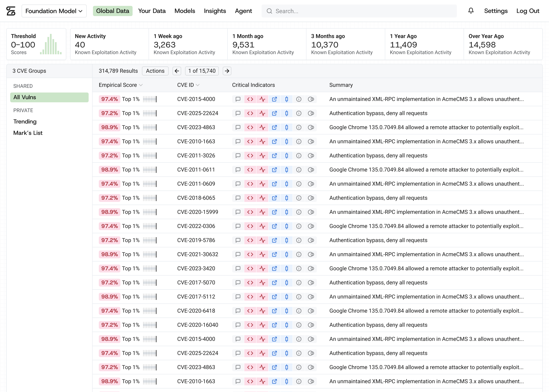Click activity pulse icon for CVE-2023-4863 first row

[262, 127]
